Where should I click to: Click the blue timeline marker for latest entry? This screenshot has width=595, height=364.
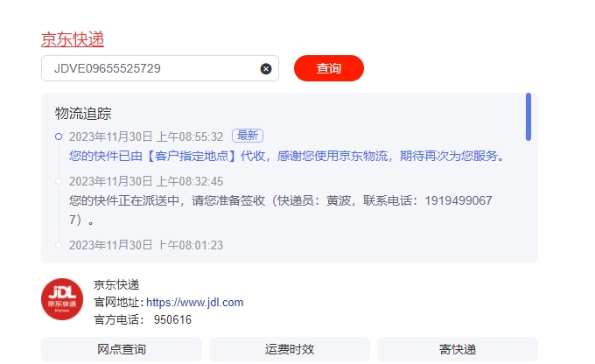(x=59, y=136)
